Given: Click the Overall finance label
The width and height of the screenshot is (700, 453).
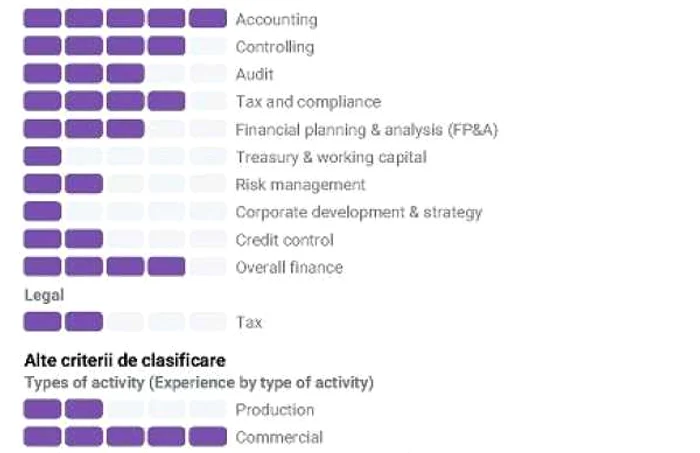Looking at the screenshot, I should (x=289, y=267).
